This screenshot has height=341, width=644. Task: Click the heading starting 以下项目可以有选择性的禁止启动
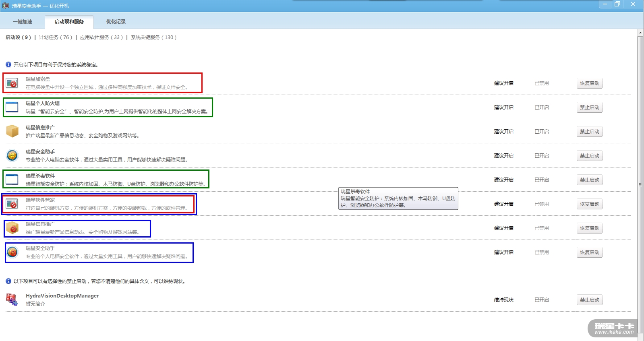[x=100, y=281]
